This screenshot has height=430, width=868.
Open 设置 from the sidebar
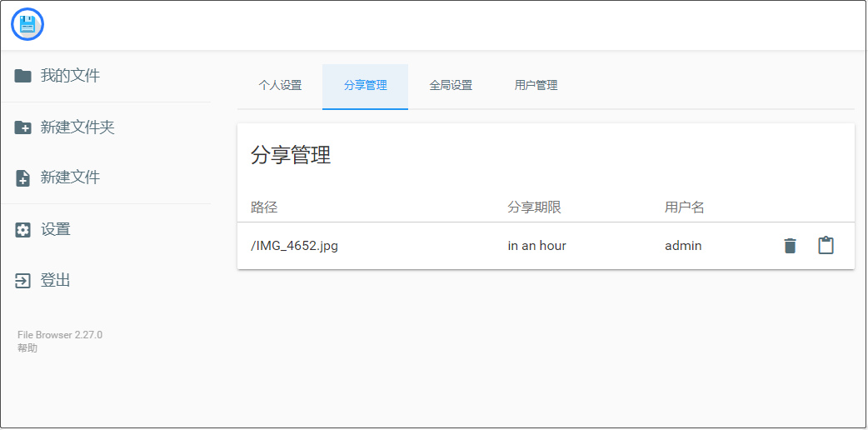[55, 230]
